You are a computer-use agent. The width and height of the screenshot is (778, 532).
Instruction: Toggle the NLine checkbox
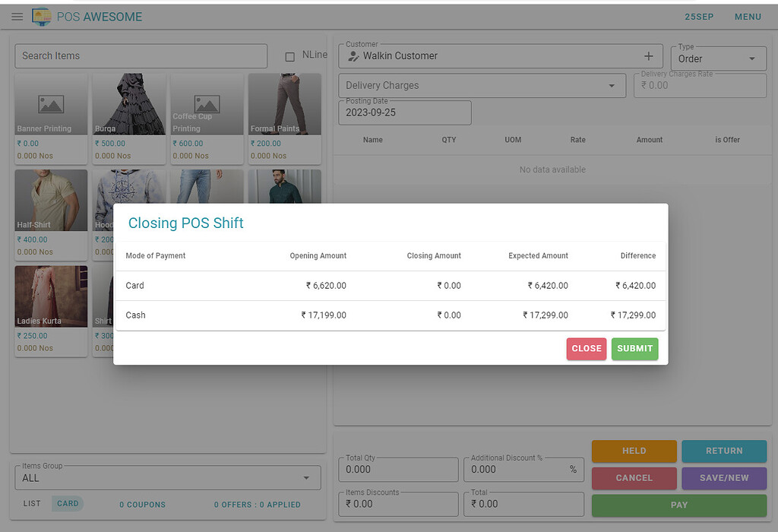(291, 55)
